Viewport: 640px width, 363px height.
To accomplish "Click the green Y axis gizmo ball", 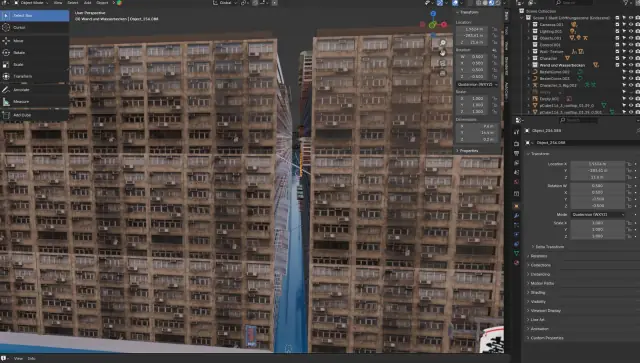I will point(433,25).
